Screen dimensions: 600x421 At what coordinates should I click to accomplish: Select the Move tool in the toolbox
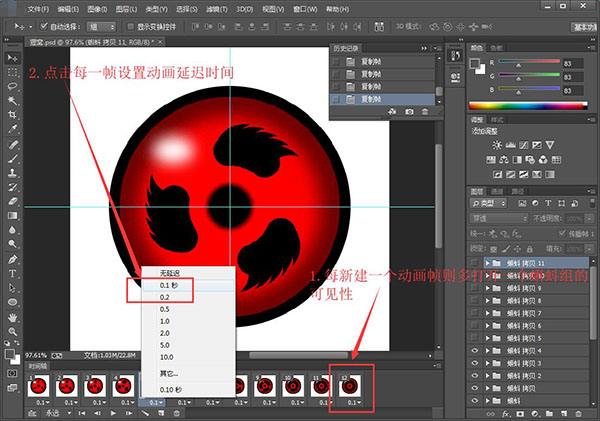[12, 58]
